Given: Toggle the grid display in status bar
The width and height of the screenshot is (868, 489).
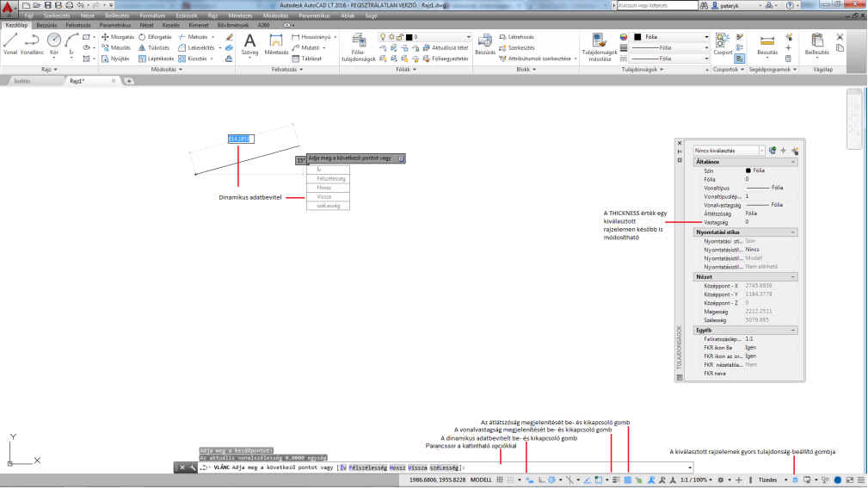Looking at the screenshot, I should click(500, 480).
